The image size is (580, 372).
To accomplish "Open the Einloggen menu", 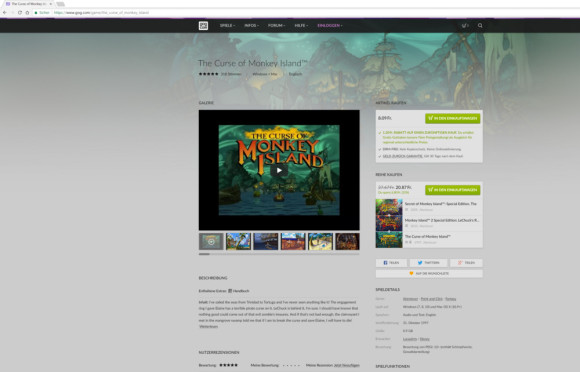I will 330,26.
